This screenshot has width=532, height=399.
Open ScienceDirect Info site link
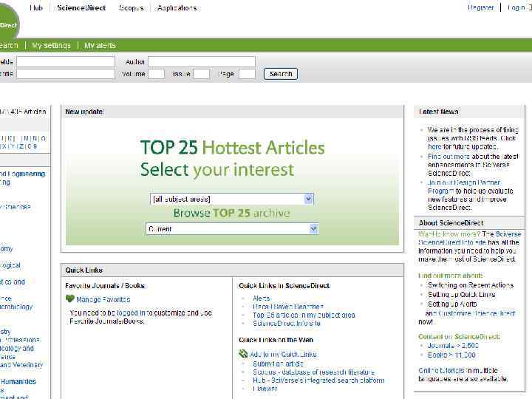(287, 324)
